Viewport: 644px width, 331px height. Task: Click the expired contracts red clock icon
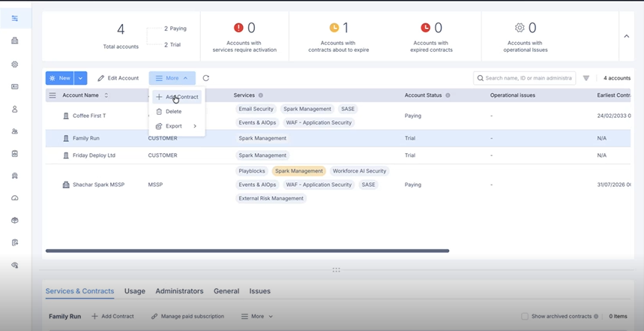pyautogui.click(x=426, y=28)
